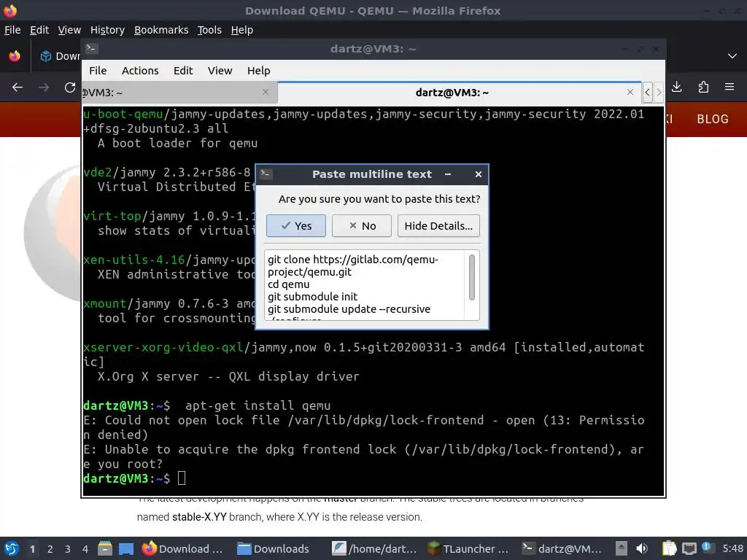Viewport: 747px width, 560px height.
Task: Launch file manager from panel quicklaunch
Action: (x=105, y=548)
